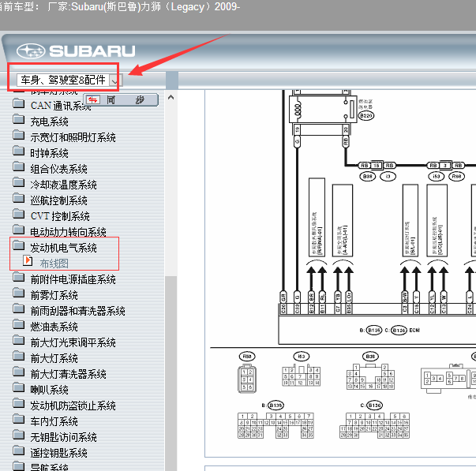Click folder icon beside 充电系统

click(19, 119)
